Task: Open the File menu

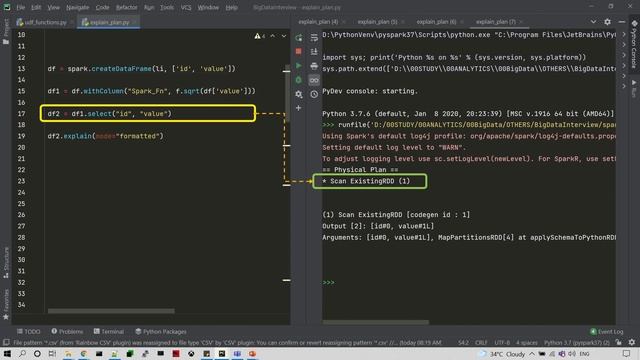Action: 21,7
